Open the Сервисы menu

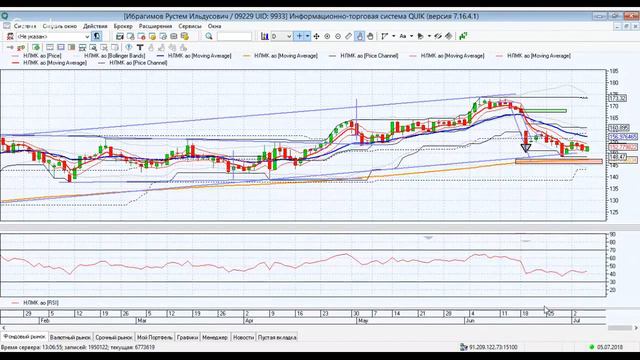pyautogui.click(x=190, y=26)
